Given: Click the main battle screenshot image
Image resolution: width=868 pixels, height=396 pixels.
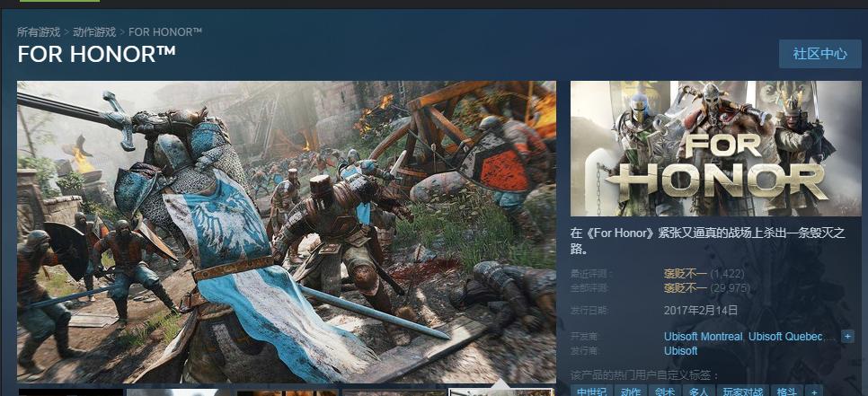Looking at the screenshot, I should pyautogui.click(x=287, y=233).
